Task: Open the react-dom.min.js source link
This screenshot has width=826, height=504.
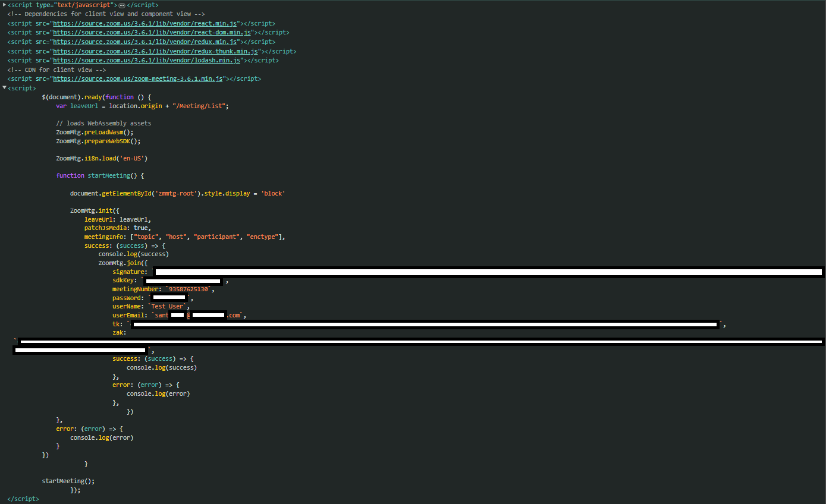Action: [x=153, y=32]
